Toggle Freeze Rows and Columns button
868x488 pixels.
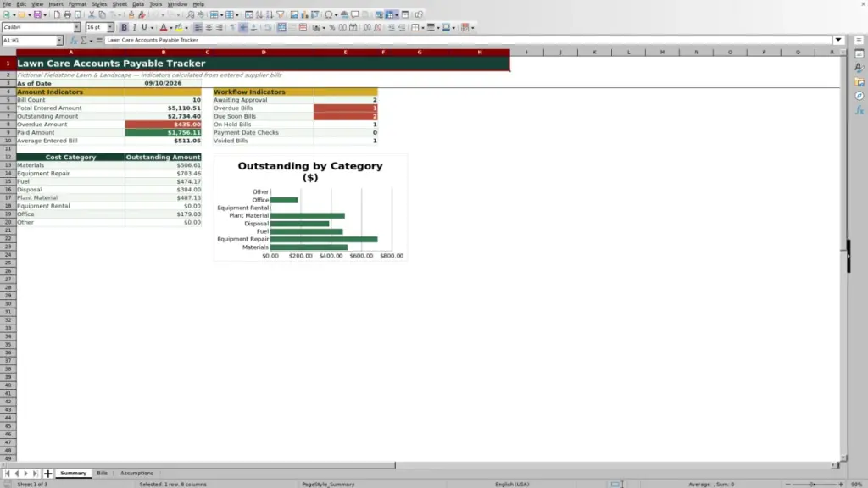(390, 14)
